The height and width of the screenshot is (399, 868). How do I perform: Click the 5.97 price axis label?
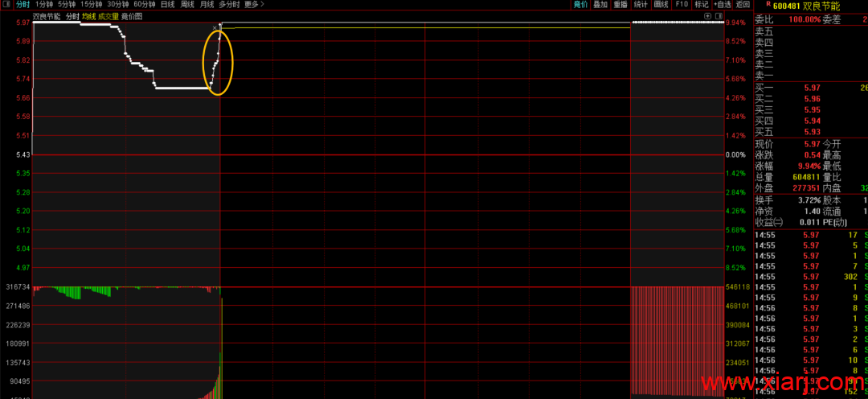pos(23,23)
